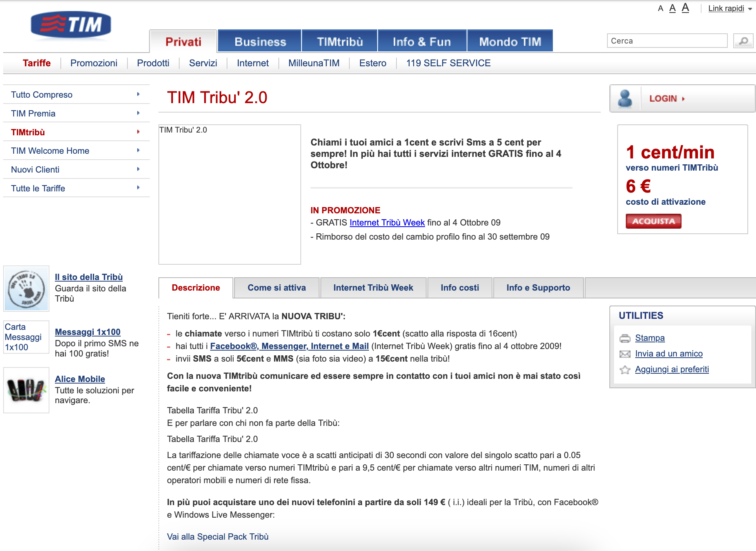Click the TIM logo
756x551 pixels.
(x=71, y=25)
